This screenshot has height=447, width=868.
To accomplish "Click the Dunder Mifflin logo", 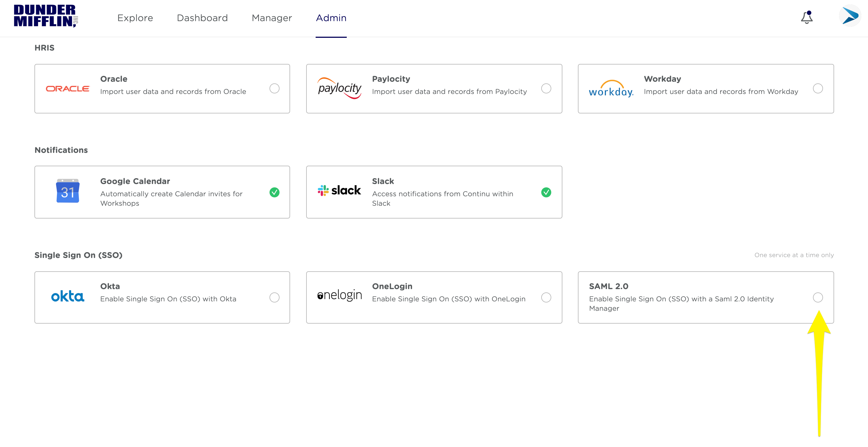I will point(46,16).
